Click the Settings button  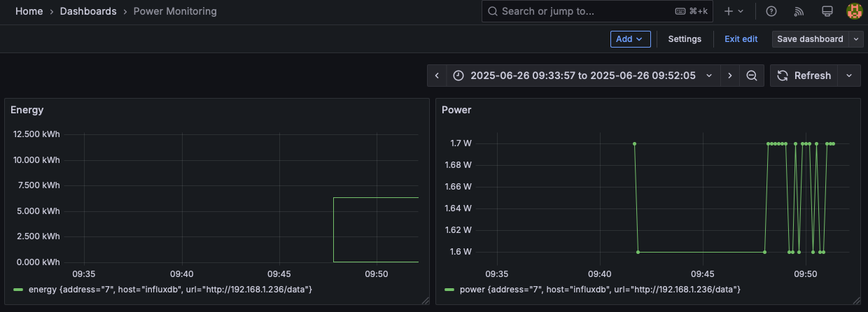click(684, 39)
